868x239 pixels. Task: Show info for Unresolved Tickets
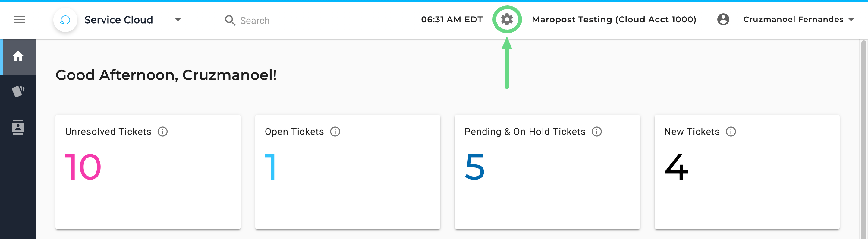click(162, 132)
